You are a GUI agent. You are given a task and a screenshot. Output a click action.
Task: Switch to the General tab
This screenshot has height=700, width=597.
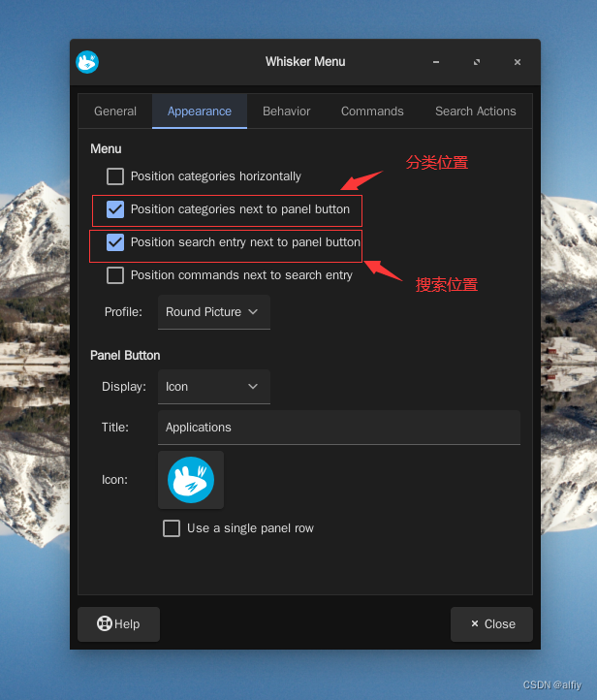(115, 111)
